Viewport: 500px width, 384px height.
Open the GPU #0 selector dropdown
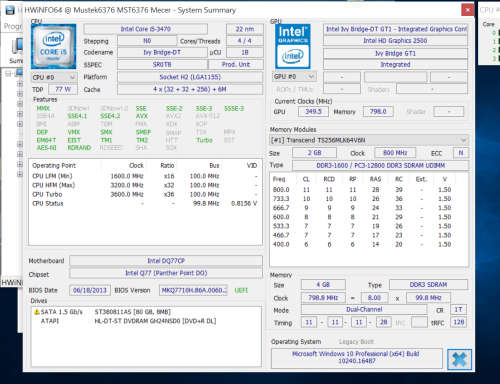(294, 77)
